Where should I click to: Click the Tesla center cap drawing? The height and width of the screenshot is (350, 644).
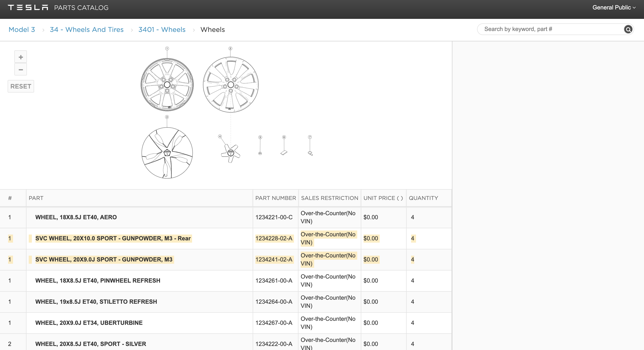(230, 153)
